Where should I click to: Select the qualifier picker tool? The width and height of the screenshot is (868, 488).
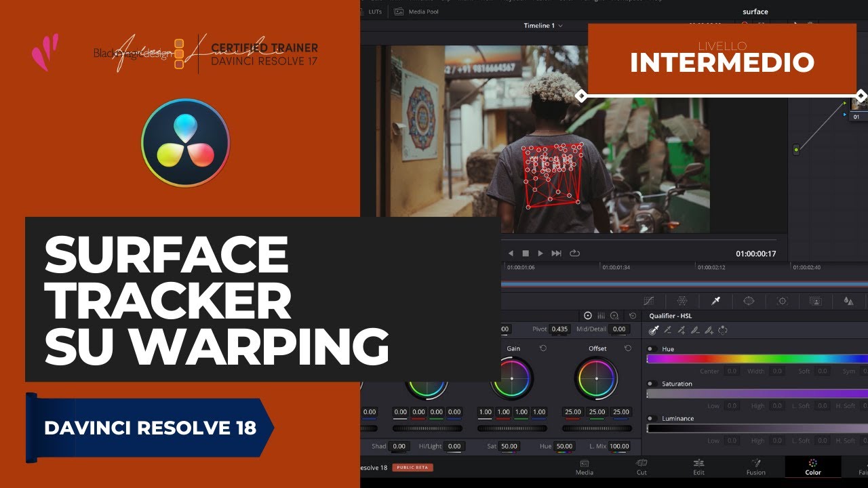[x=654, y=331]
